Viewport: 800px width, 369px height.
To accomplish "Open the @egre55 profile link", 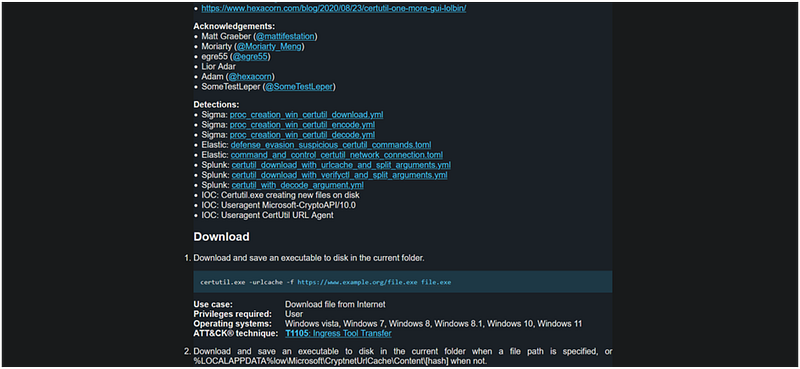I will (x=250, y=57).
